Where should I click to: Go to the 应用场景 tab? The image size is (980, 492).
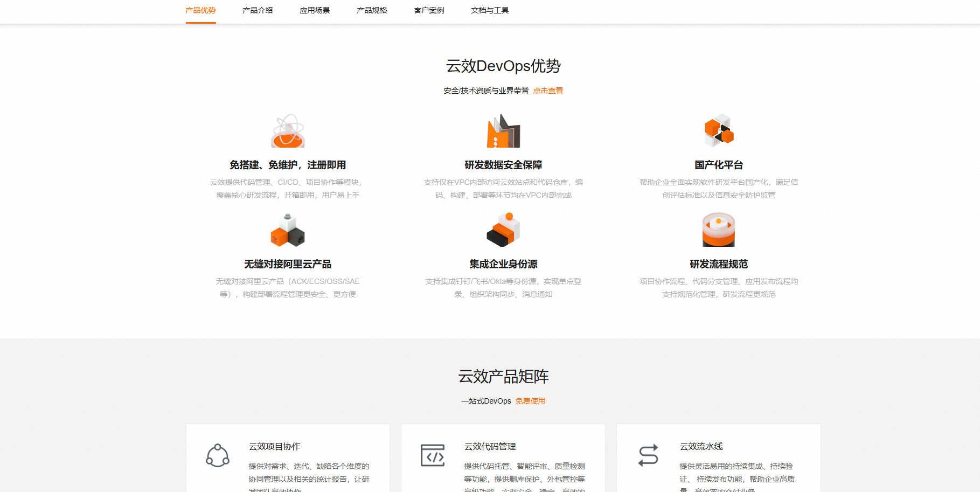(315, 10)
